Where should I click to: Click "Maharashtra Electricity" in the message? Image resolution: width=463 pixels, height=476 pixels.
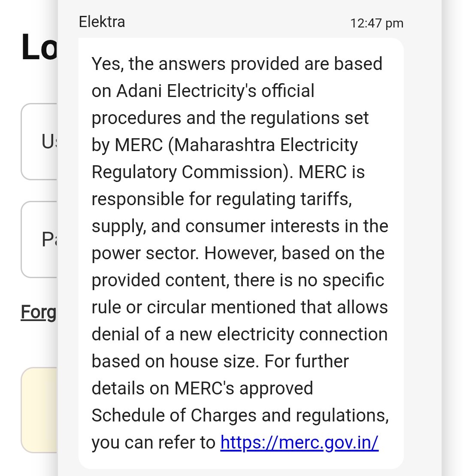(266, 145)
